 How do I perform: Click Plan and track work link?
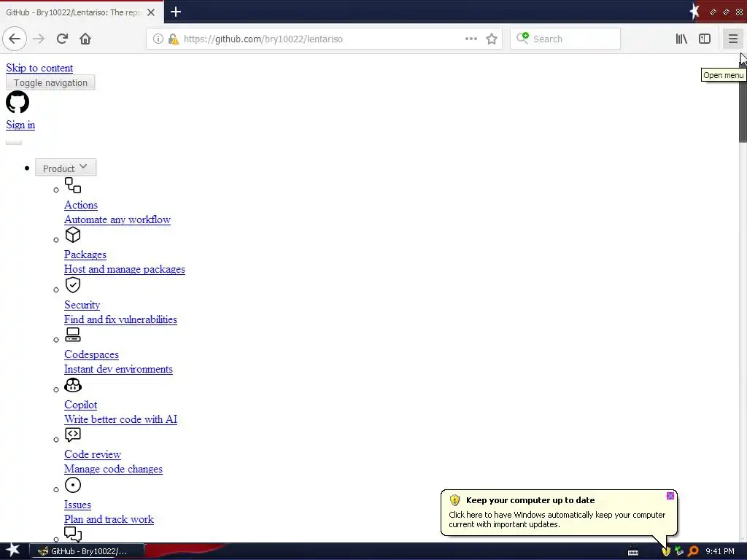pyautogui.click(x=109, y=519)
